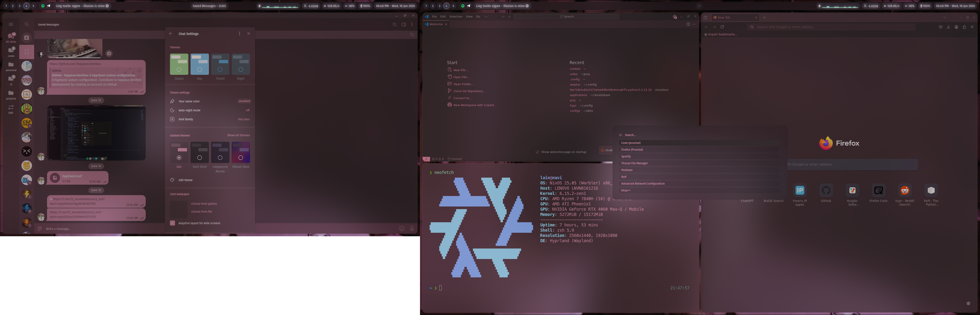Open Firefox application hamburger menu

(972, 27)
